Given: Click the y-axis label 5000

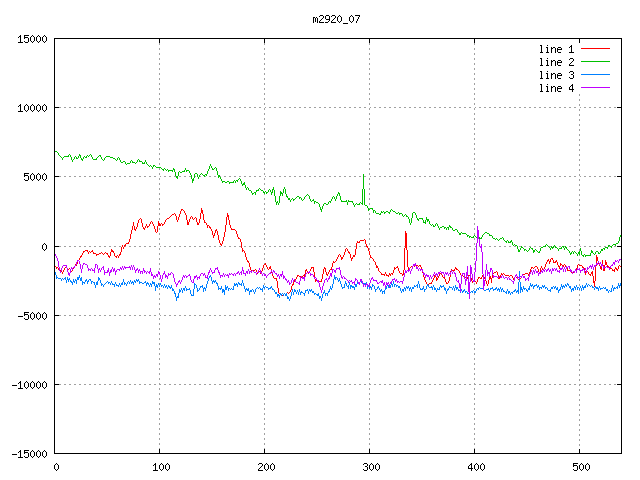Looking at the screenshot, I should (x=36, y=177).
